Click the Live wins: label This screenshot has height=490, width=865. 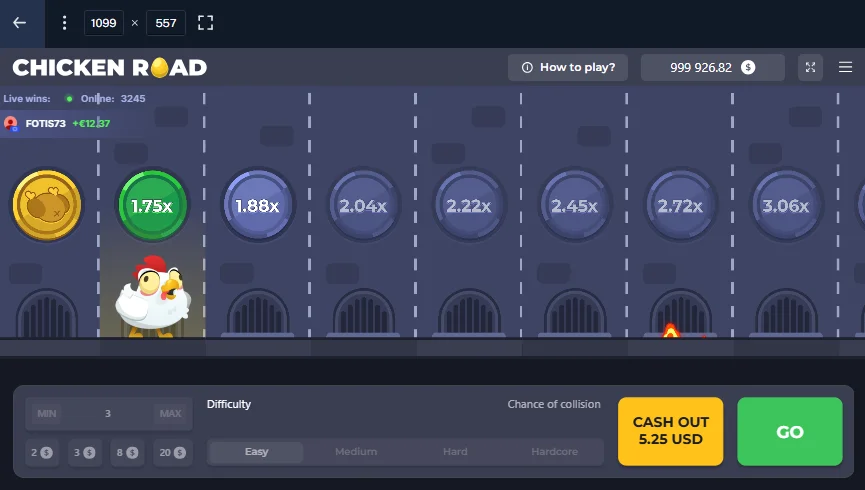[x=27, y=99]
